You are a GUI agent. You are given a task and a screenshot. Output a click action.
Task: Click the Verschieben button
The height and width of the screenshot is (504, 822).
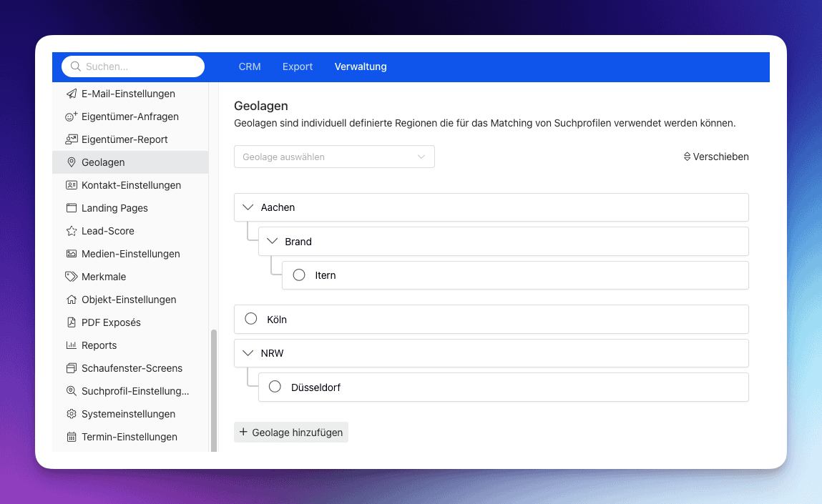(716, 157)
